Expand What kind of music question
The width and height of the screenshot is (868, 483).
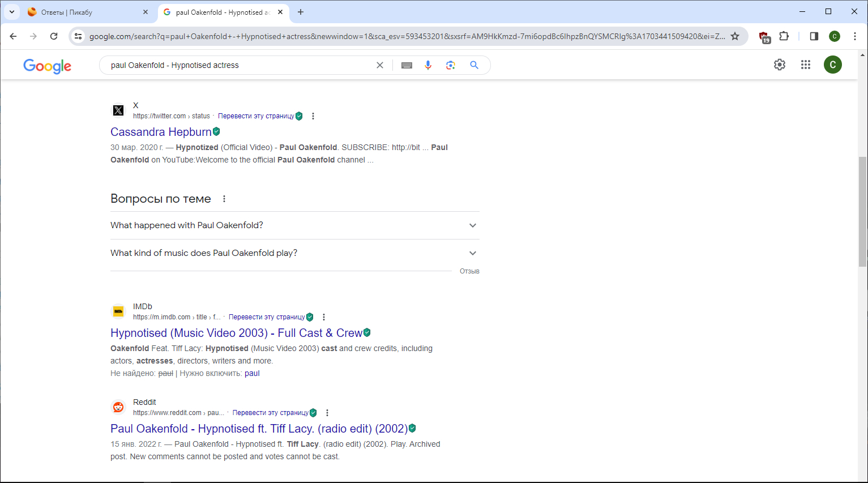[295, 253]
